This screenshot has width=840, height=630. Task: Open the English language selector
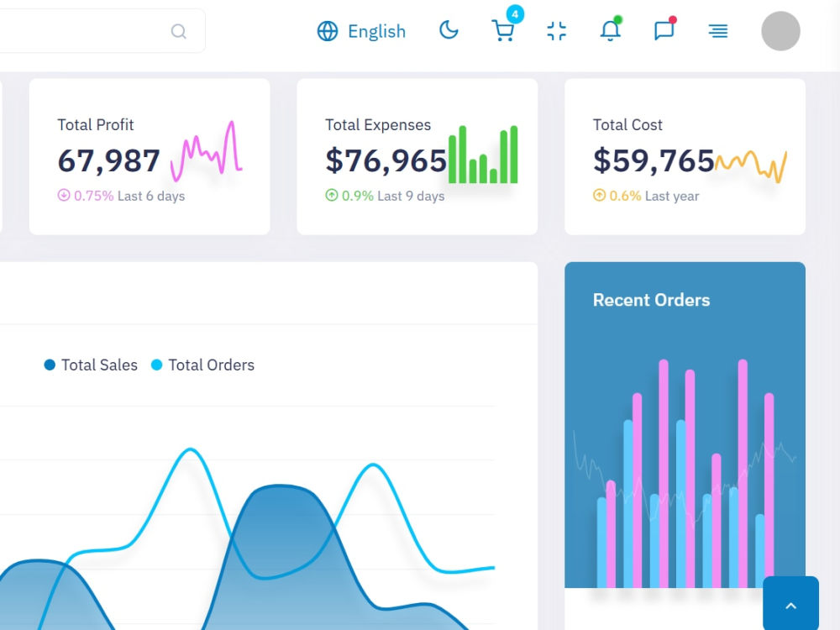(x=361, y=31)
